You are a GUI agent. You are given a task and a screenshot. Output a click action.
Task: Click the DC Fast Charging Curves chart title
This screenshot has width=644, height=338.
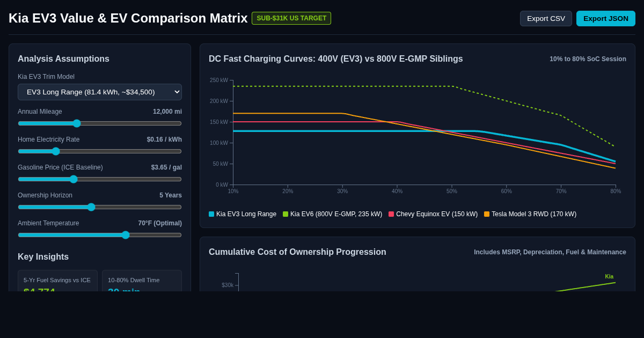click(336, 59)
